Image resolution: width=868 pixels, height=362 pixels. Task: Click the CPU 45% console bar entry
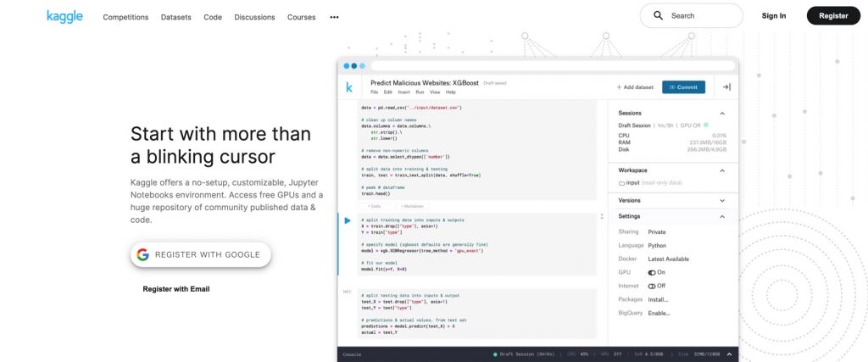pos(579,354)
